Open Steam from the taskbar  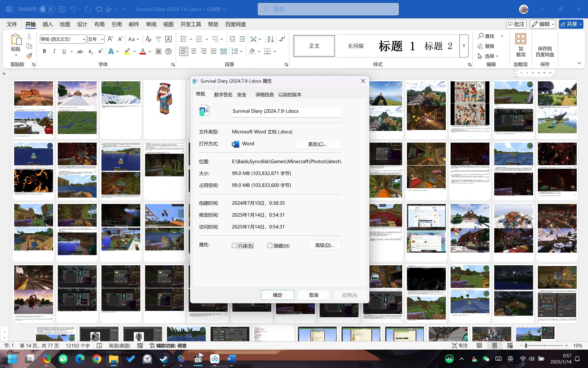click(x=164, y=359)
